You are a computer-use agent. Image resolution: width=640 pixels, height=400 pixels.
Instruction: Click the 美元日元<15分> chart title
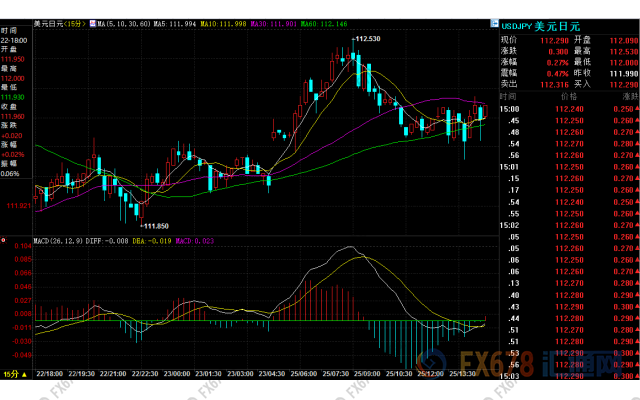pyautogui.click(x=60, y=24)
